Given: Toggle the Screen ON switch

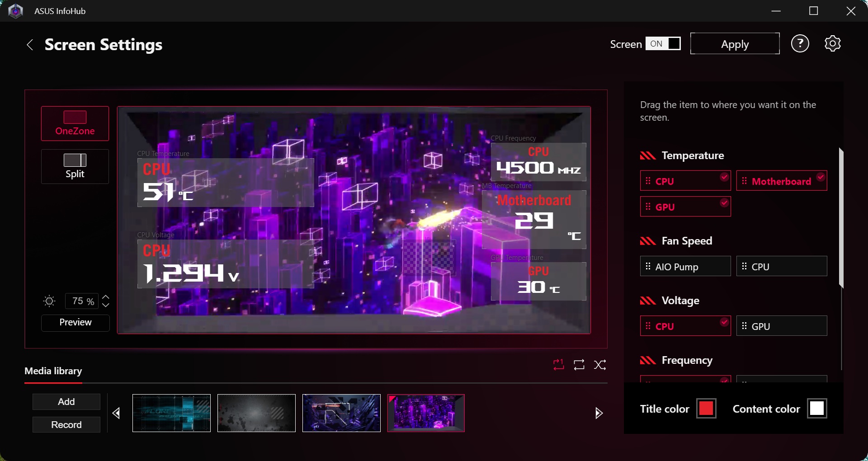Looking at the screenshot, I should pyautogui.click(x=663, y=44).
